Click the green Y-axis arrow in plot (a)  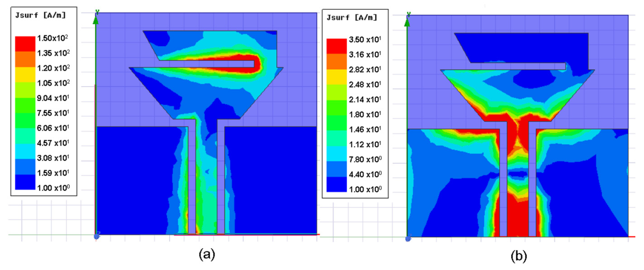(96, 20)
